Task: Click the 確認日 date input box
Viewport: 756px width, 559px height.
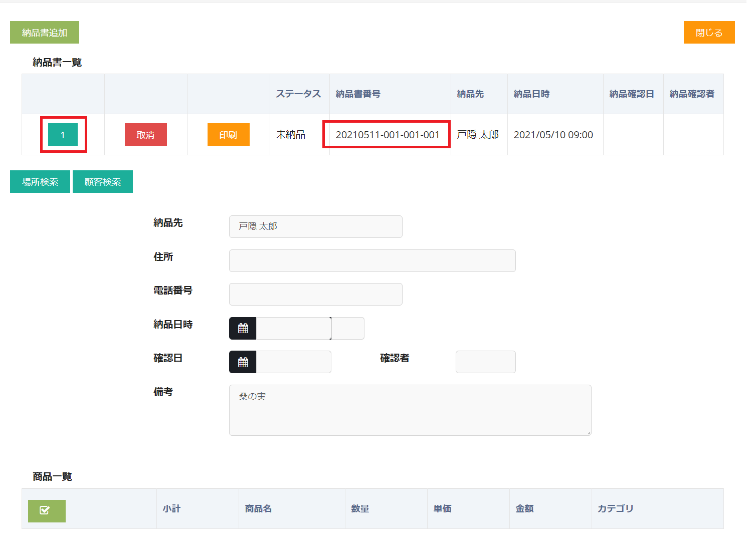Action: click(x=293, y=362)
